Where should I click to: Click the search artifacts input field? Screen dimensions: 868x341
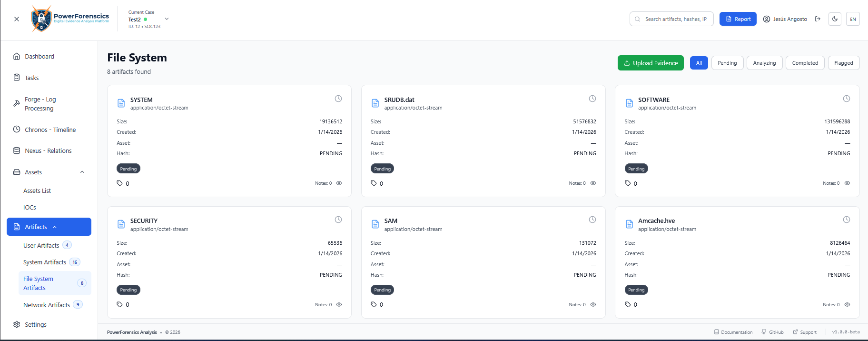[676, 19]
